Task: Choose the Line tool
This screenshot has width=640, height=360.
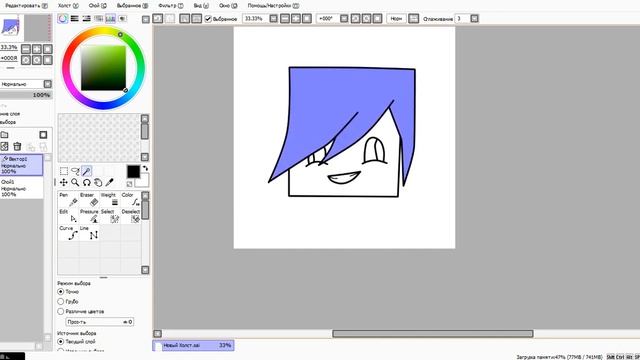Action: pos(89,233)
